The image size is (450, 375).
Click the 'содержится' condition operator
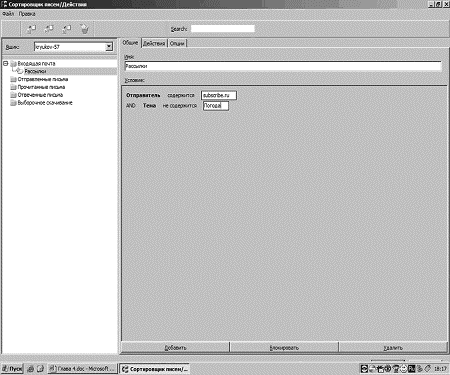181,95
